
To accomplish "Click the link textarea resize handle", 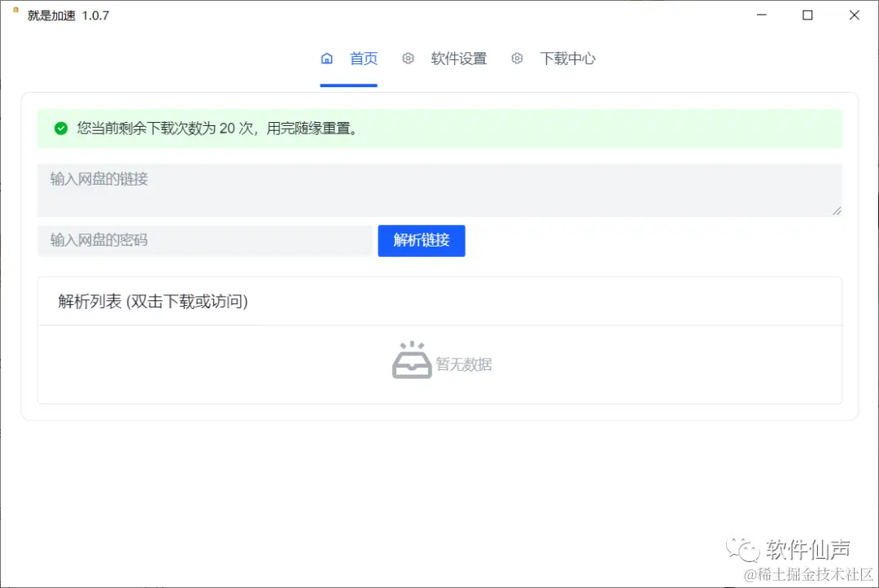I will (837, 211).
